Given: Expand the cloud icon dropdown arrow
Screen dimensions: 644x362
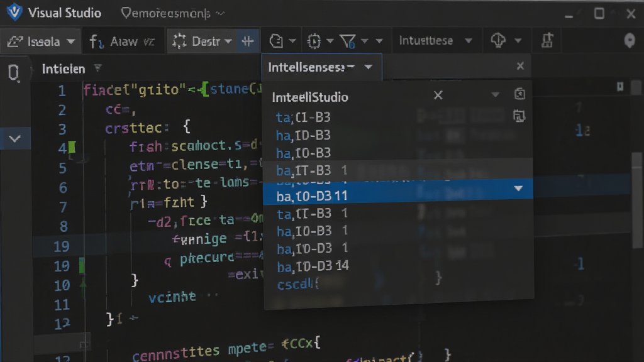Looking at the screenshot, I should click(x=518, y=41).
